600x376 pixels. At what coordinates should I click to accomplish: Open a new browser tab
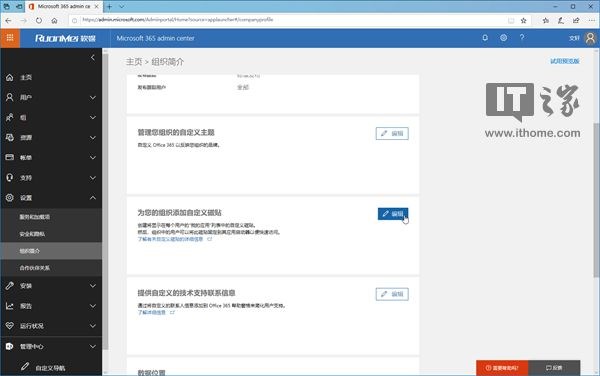pos(109,7)
